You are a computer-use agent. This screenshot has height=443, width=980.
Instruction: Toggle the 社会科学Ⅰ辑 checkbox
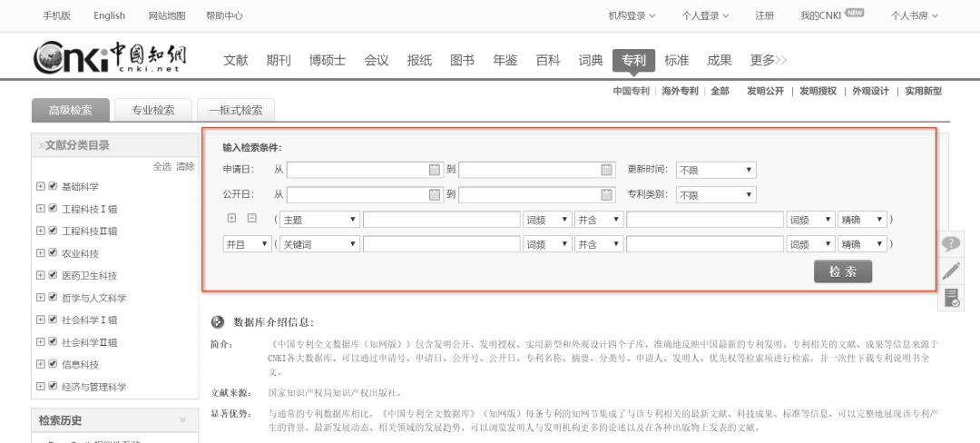(54, 320)
